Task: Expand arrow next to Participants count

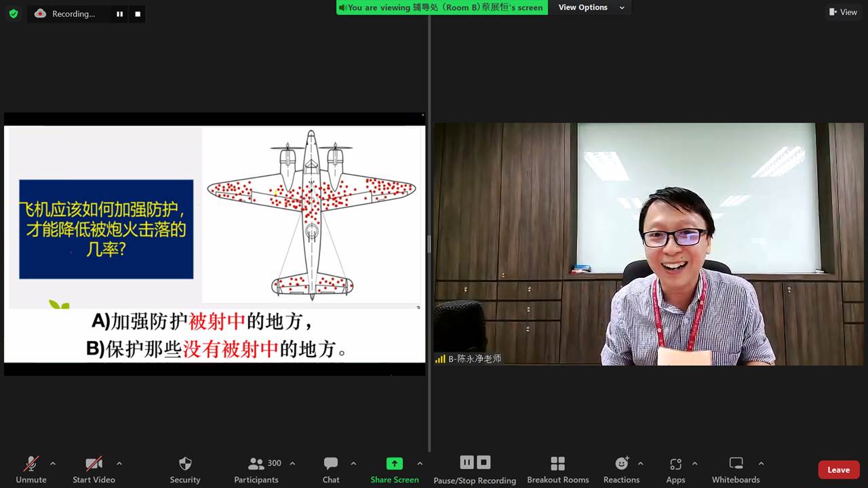Action: coord(292,464)
